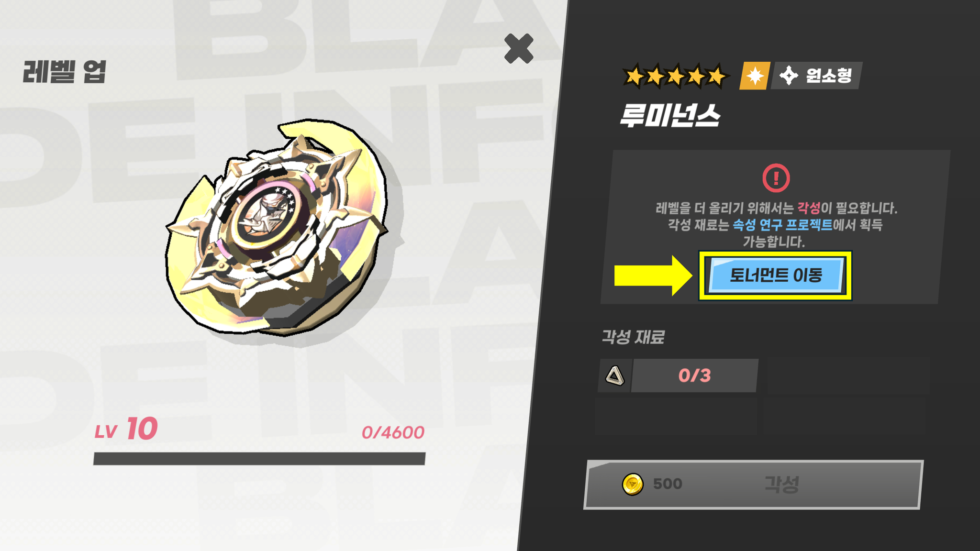Select the triangle awakening material icon
The image size is (980, 551).
(x=615, y=375)
